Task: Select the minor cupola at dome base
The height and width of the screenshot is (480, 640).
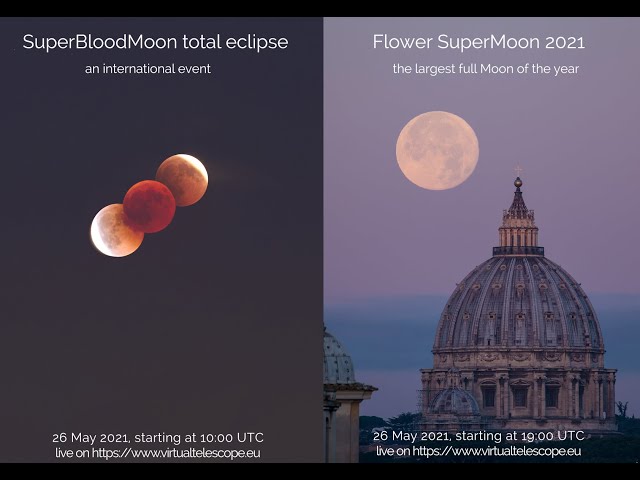Action: 454,400
